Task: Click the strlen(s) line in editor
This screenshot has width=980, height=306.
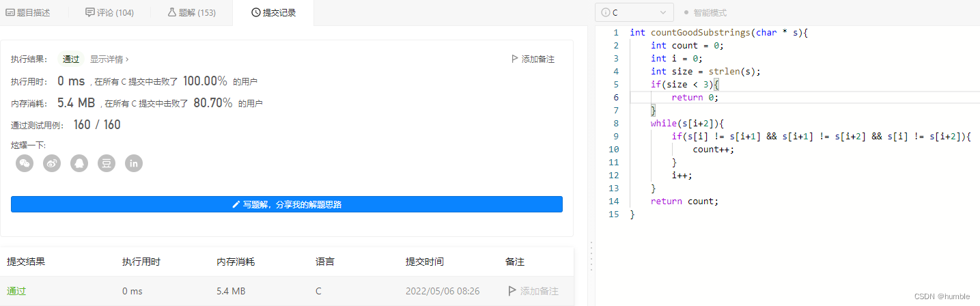Action: point(705,71)
